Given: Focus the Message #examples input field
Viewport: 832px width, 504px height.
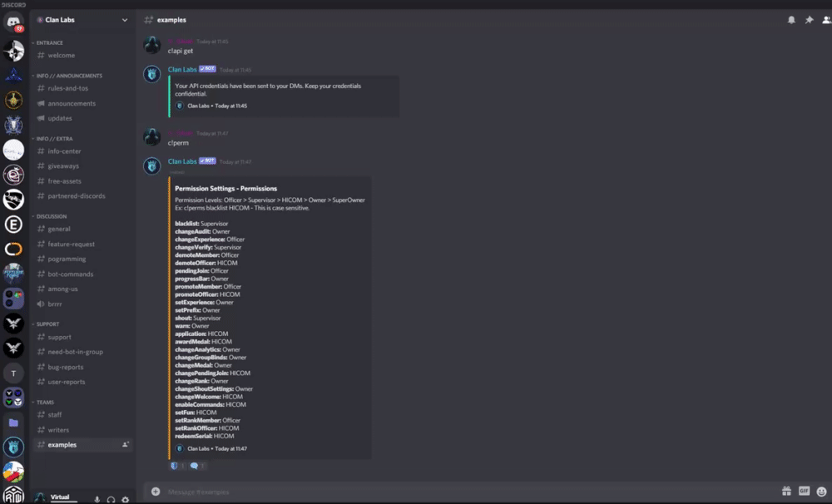Looking at the screenshot, I should [469, 492].
